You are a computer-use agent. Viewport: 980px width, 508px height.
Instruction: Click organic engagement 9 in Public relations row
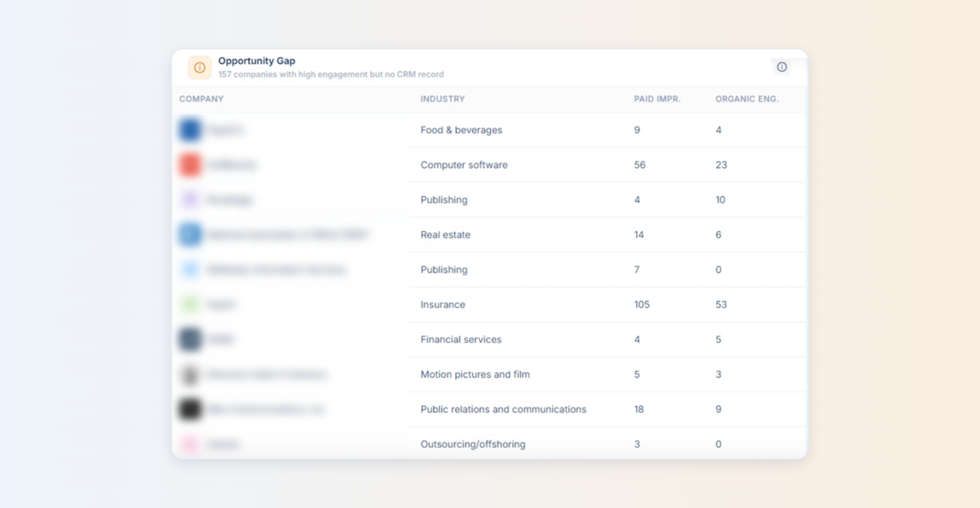click(x=718, y=409)
